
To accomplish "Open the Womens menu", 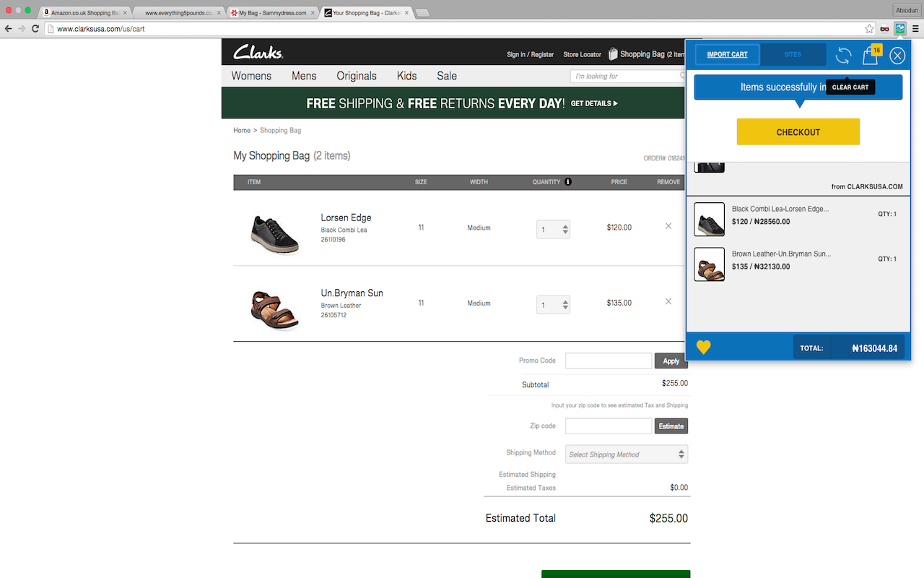I will point(251,76).
